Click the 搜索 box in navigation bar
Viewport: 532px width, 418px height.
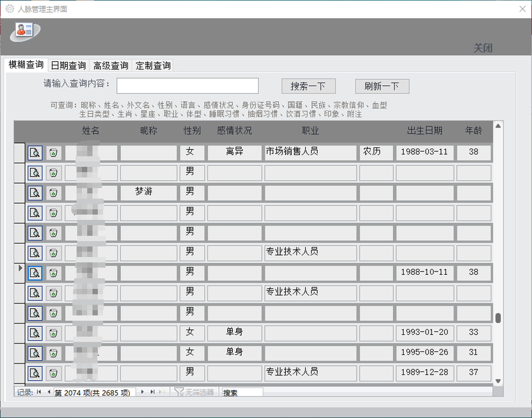(241, 393)
